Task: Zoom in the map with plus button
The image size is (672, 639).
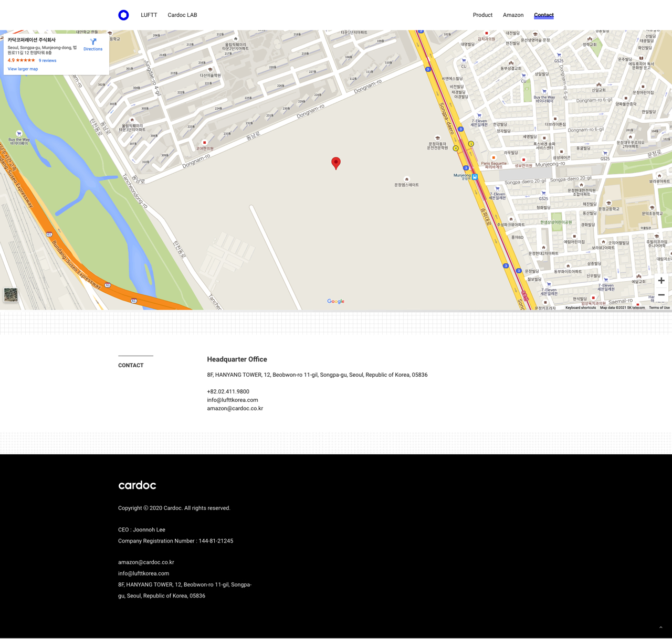Action: (x=661, y=281)
